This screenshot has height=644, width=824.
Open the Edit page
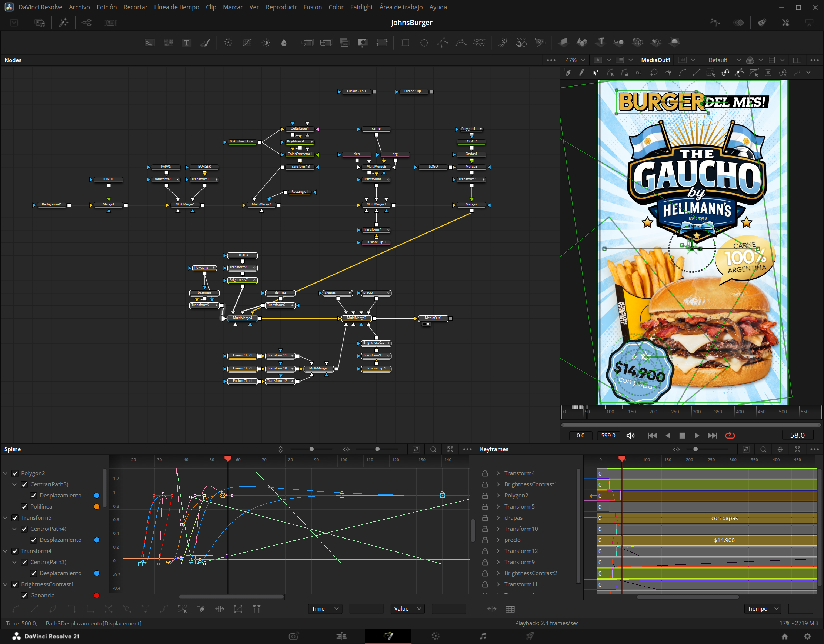(x=341, y=636)
